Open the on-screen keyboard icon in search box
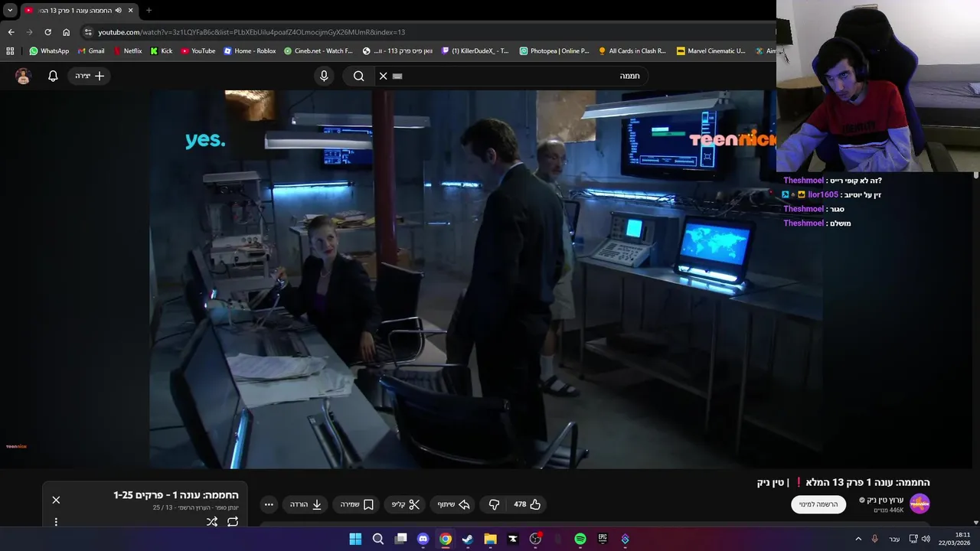This screenshot has height=551, width=980. click(x=397, y=76)
